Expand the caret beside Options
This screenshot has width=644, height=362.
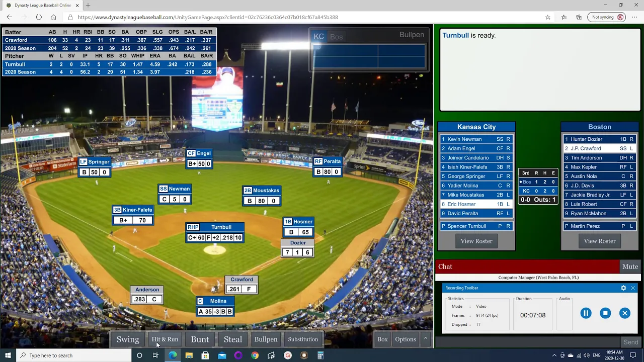[426, 339]
